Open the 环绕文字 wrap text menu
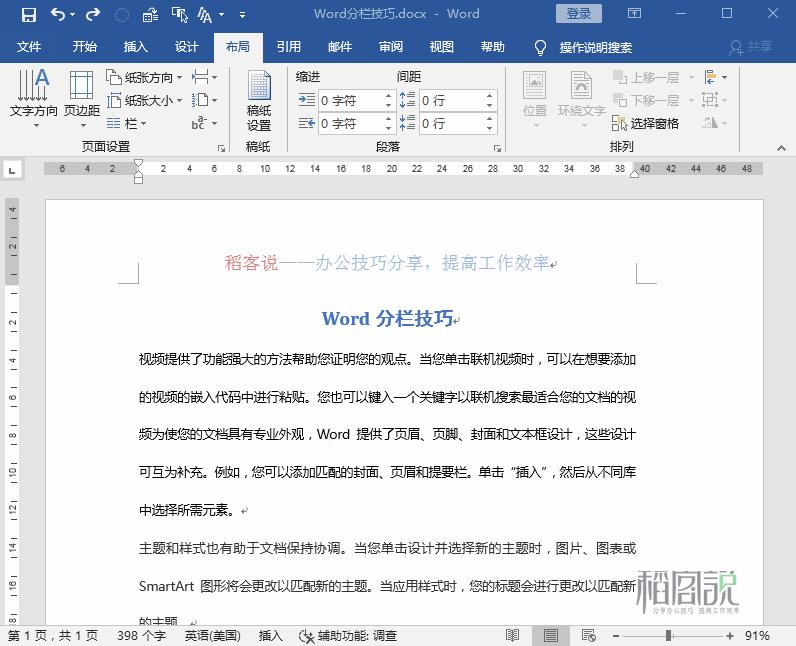Viewport: 796px width, 646px height. pyautogui.click(x=581, y=98)
